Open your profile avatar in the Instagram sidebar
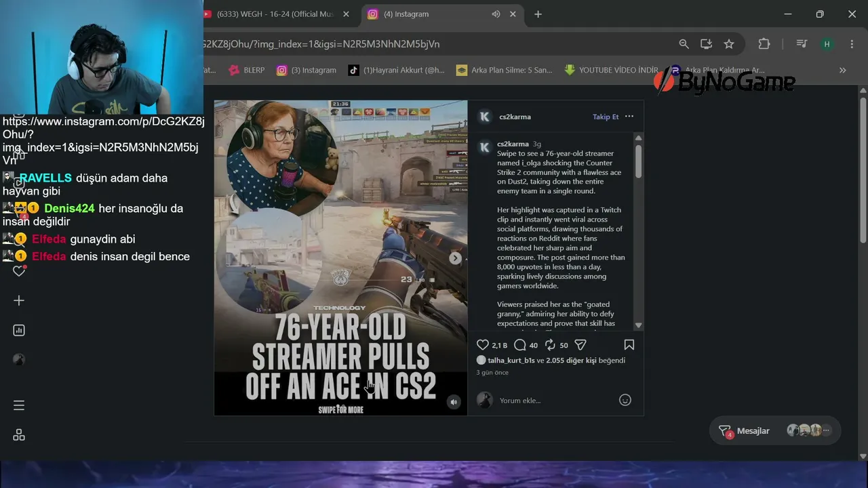 click(x=19, y=360)
